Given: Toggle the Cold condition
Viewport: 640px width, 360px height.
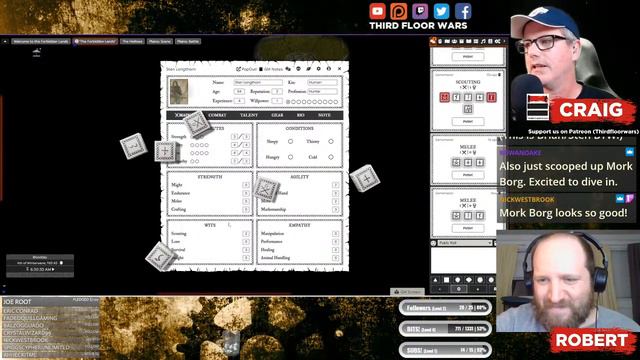Looking at the screenshot, I should click(331, 157).
